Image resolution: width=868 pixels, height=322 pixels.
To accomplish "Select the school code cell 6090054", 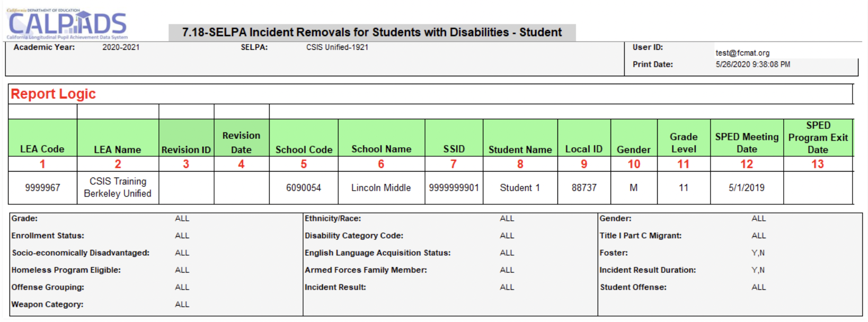I will point(304,187).
